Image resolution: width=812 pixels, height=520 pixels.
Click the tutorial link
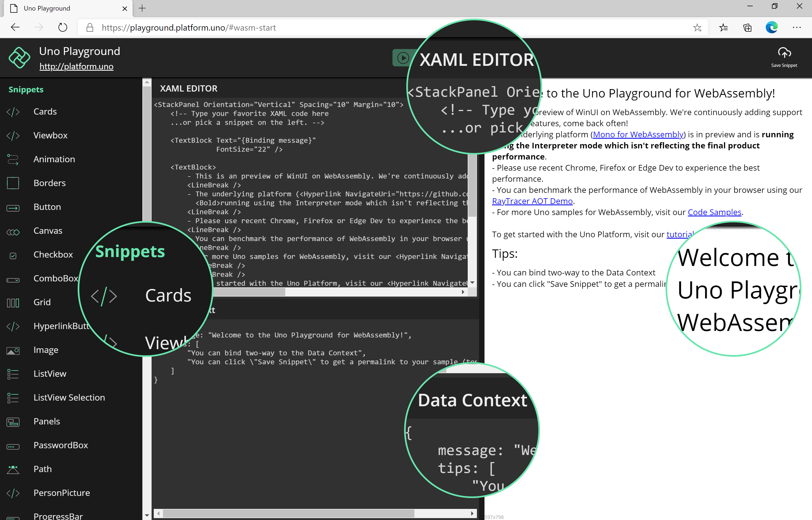click(x=679, y=234)
